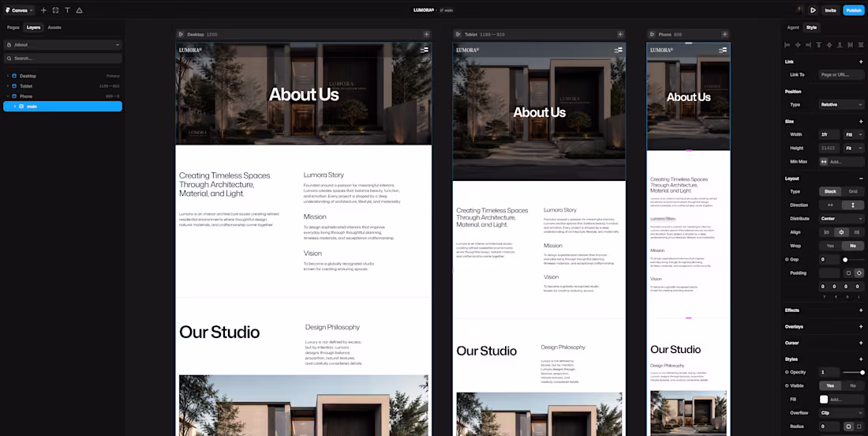Set Direction to horizontal
Viewport: 868px width, 436px height.
pos(830,205)
